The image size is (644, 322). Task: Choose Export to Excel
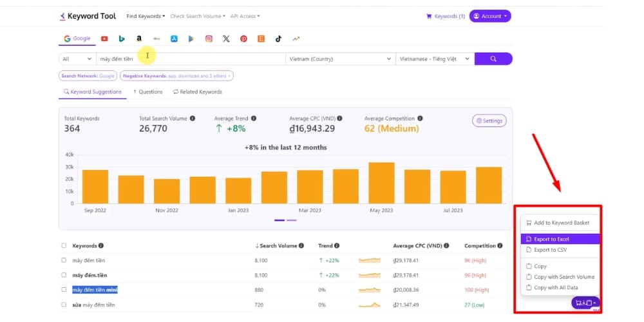coord(560,239)
